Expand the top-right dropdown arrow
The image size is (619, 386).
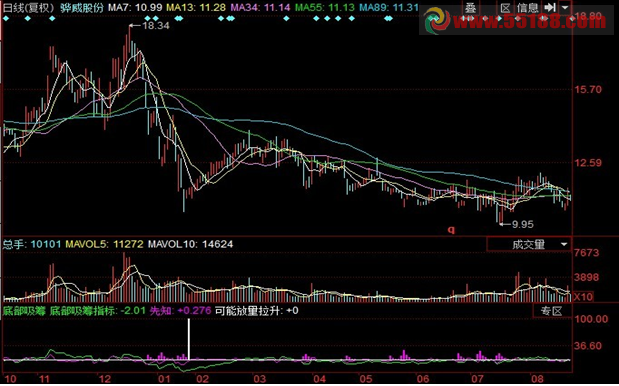click(565, 7)
